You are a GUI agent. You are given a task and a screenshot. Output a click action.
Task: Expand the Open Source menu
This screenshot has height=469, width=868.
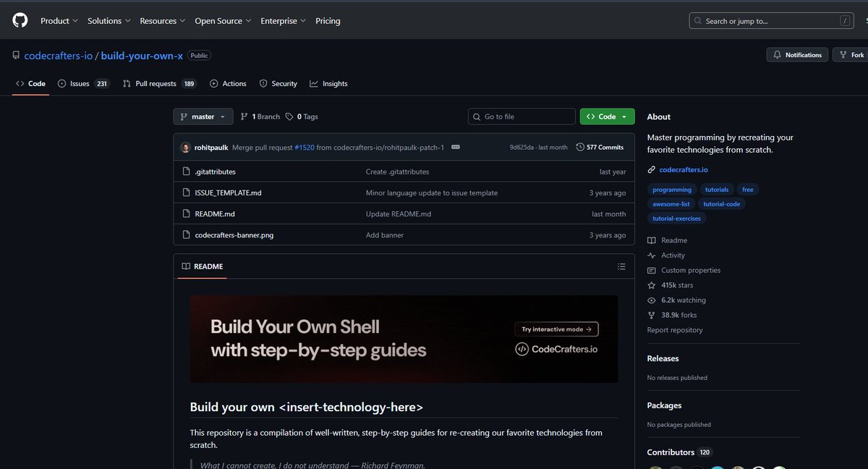pyautogui.click(x=224, y=21)
